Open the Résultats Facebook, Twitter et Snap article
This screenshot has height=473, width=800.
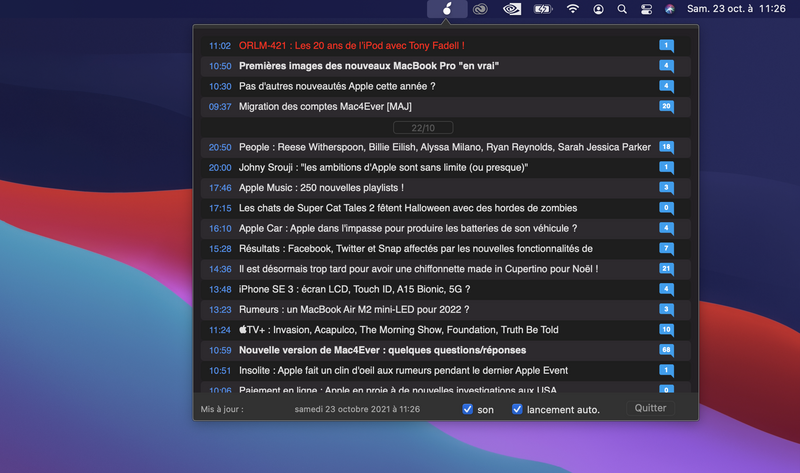pos(416,248)
